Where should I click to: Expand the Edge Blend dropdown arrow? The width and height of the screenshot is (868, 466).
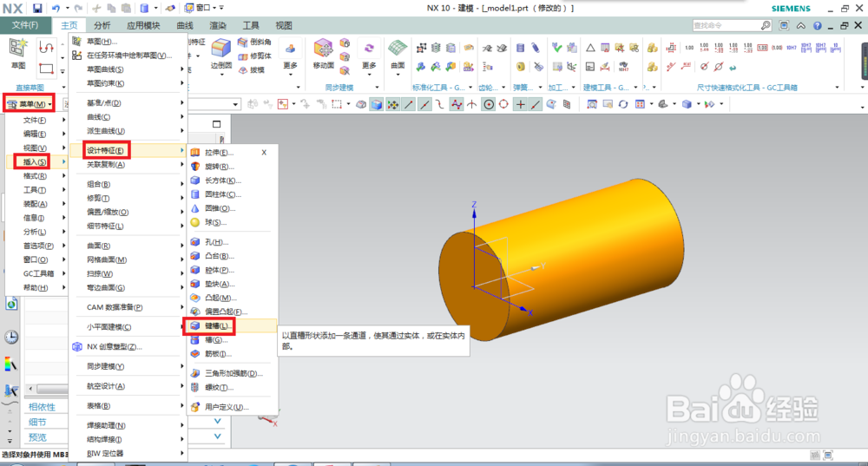tap(221, 73)
